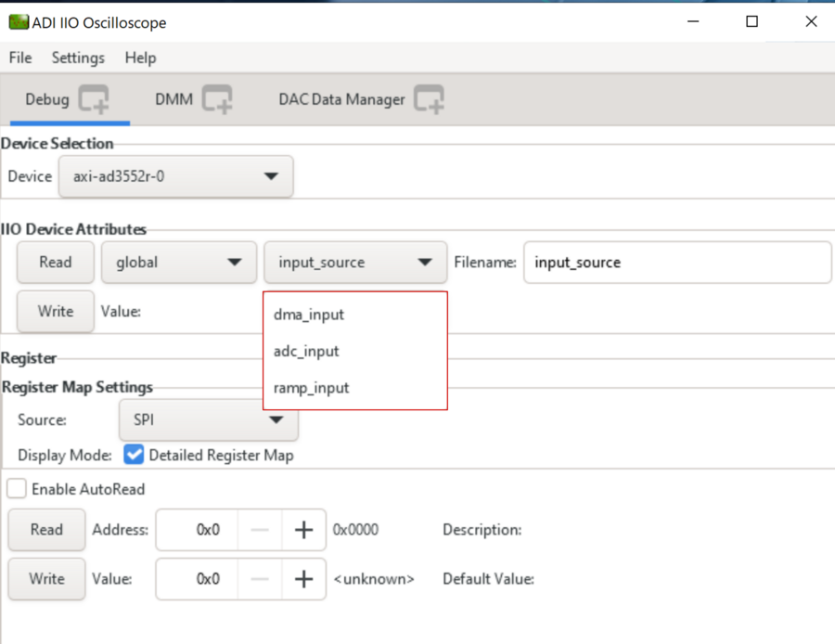Expand the global channel dropdown

tap(178, 263)
